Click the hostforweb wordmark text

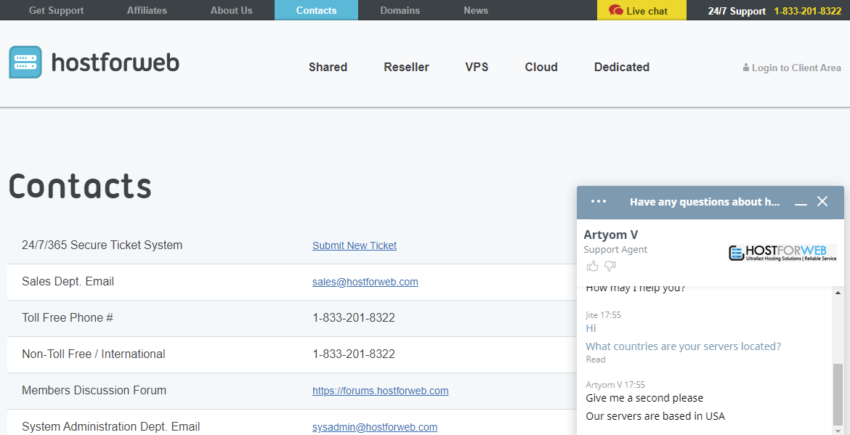115,63
